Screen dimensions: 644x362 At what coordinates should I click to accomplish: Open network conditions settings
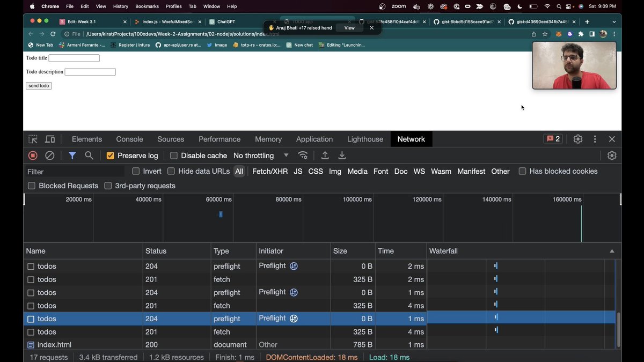(x=303, y=155)
